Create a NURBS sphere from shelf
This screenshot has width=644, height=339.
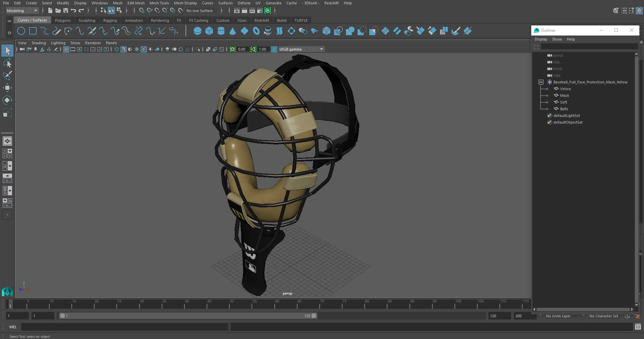(198, 31)
